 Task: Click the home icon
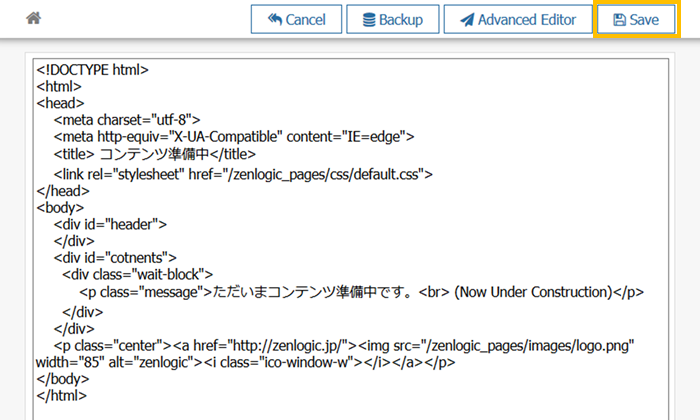[x=33, y=19]
